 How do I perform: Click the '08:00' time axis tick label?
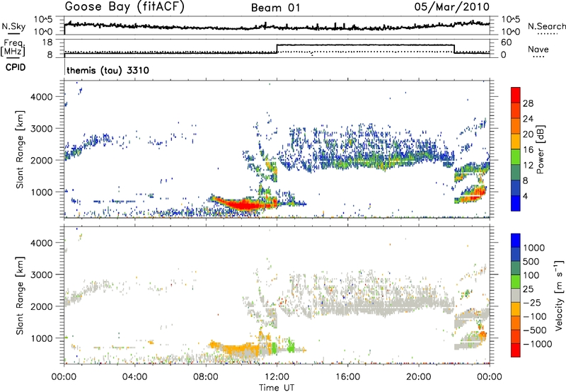tap(205, 377)
